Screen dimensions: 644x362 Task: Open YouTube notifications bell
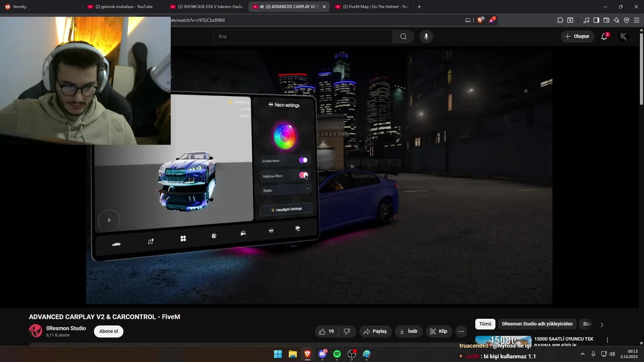(604, 36)
